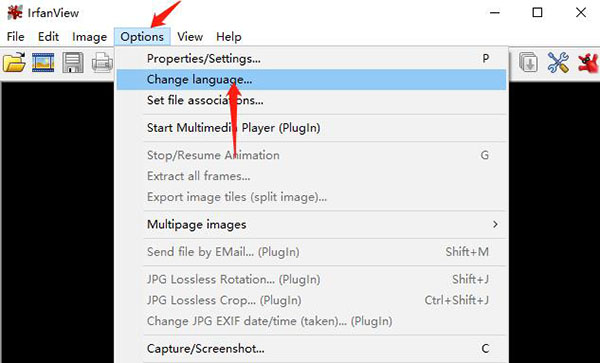This screenshot has width=600, height=363.
Task: Click the Open file folder icon
Action: point(14,62)
